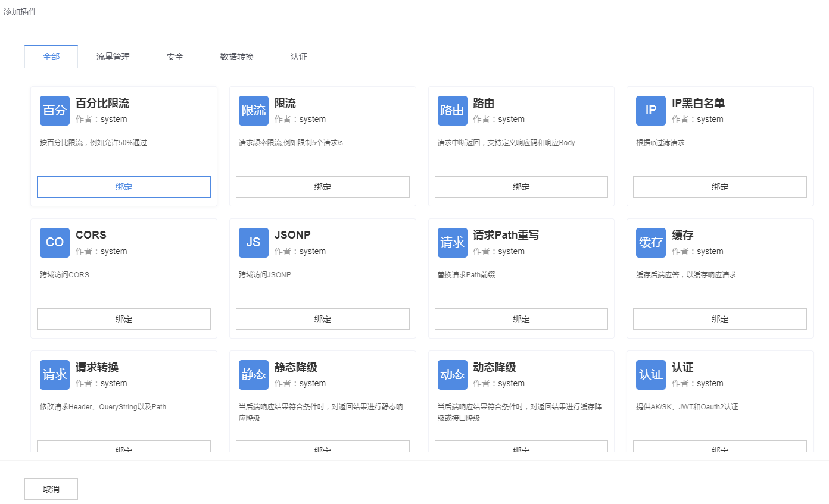Select the 认证 category tab
The image size is (829, 504).
pos(299,57)
